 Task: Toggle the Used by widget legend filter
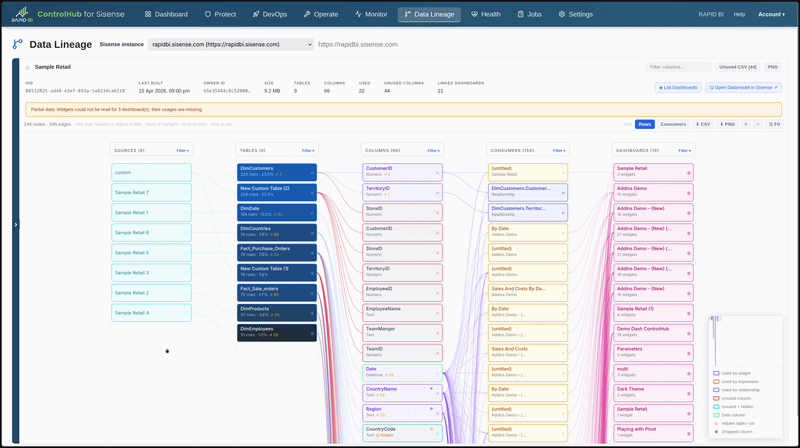(732, 373)
